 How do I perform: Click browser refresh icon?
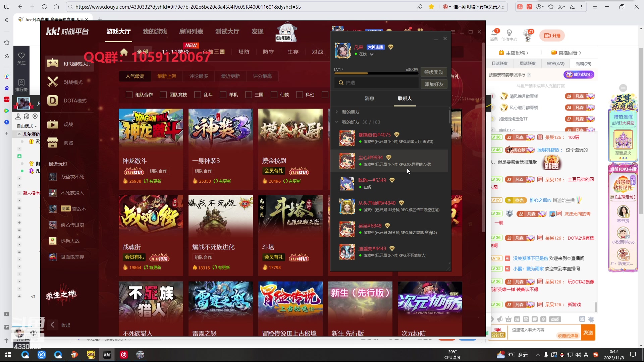click(44, 7)
